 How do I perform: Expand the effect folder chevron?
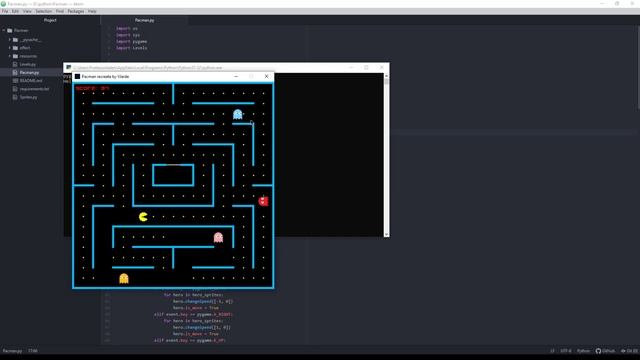[x=10, y=48]
